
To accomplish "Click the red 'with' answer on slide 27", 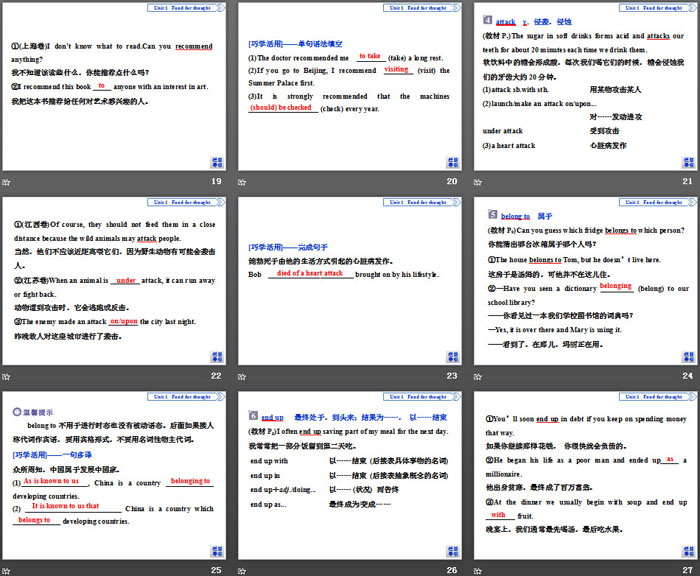I will pyautogui.click(x=498, y=514).
